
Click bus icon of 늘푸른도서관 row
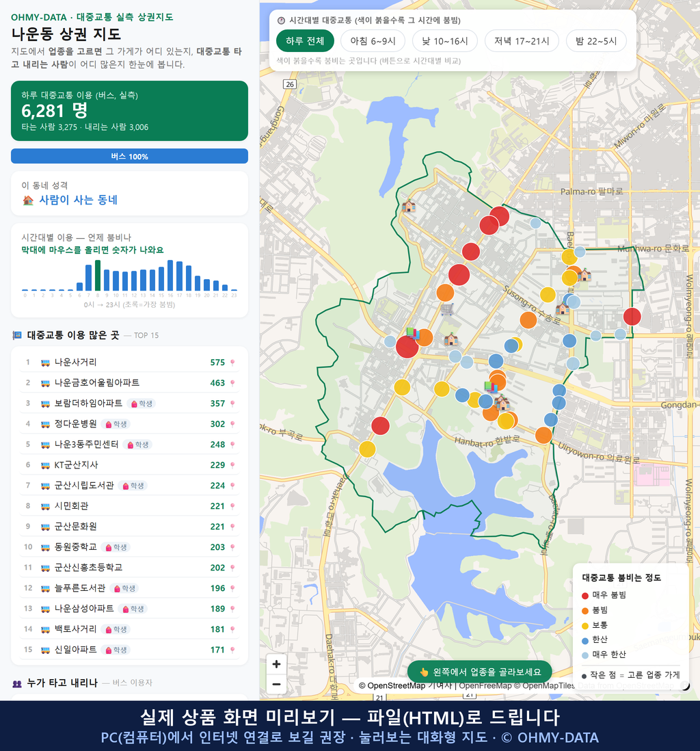point(46,589)
